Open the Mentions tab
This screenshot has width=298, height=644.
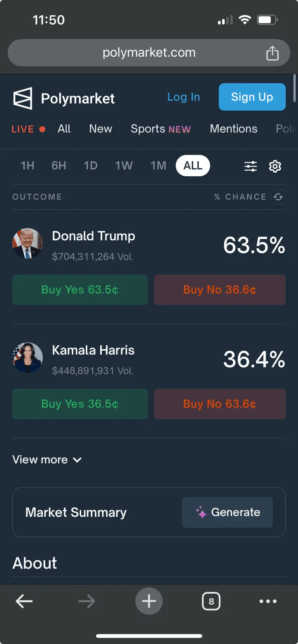click(234, 129)
